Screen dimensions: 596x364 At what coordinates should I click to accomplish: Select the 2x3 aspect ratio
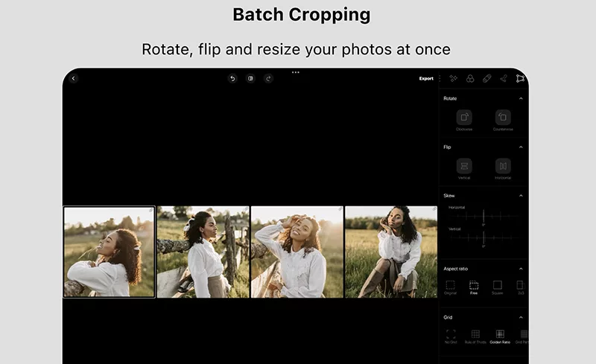pyautogui.click(x=521, y=287)
